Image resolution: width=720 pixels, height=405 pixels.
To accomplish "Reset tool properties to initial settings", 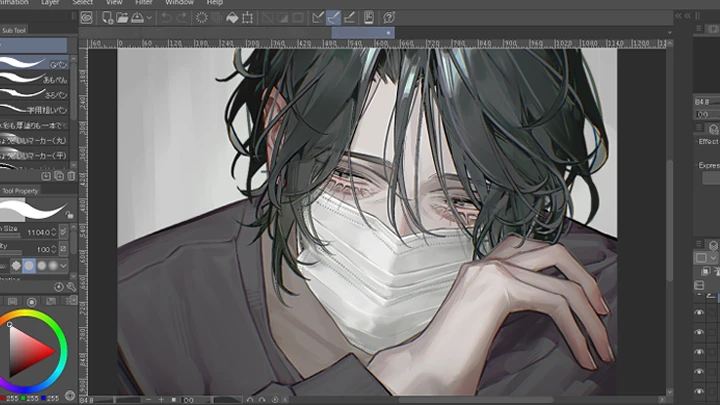I will 59,287.
